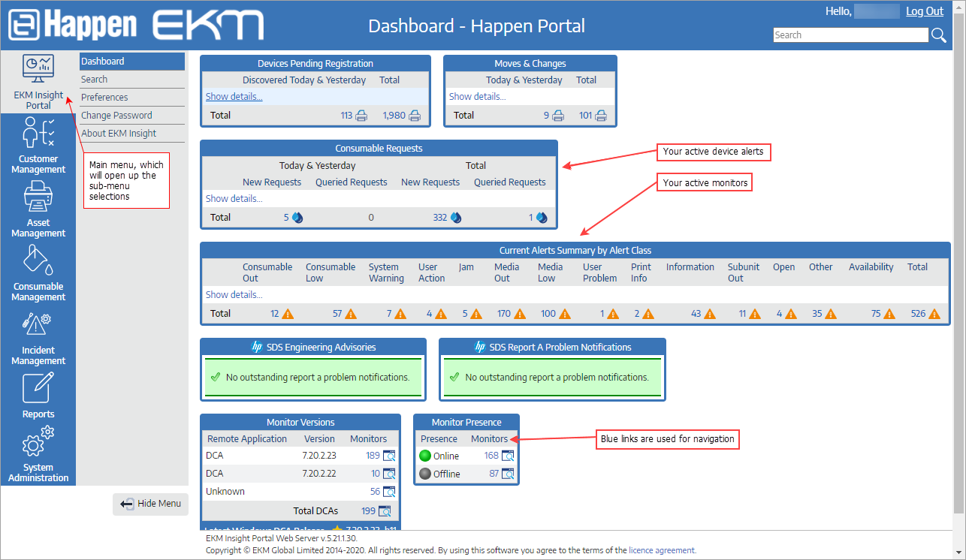Click the 4 User Action alerts count
Image resolution: width=966 pixels, height=560 pixels.
(430, 314)
